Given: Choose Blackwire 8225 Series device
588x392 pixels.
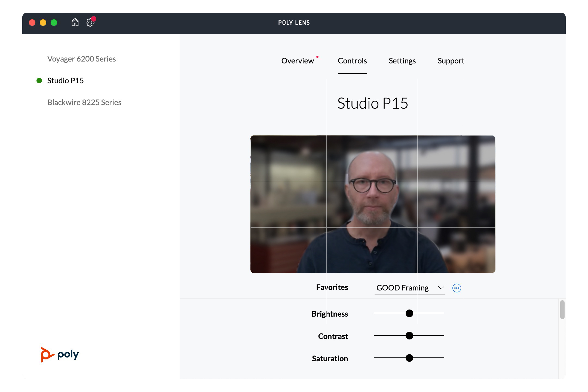Looking at the screenshot, I should [x=84, y=102].
